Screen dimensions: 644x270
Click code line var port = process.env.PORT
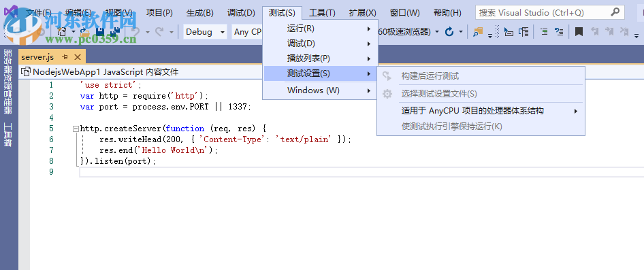pos(165,107)
